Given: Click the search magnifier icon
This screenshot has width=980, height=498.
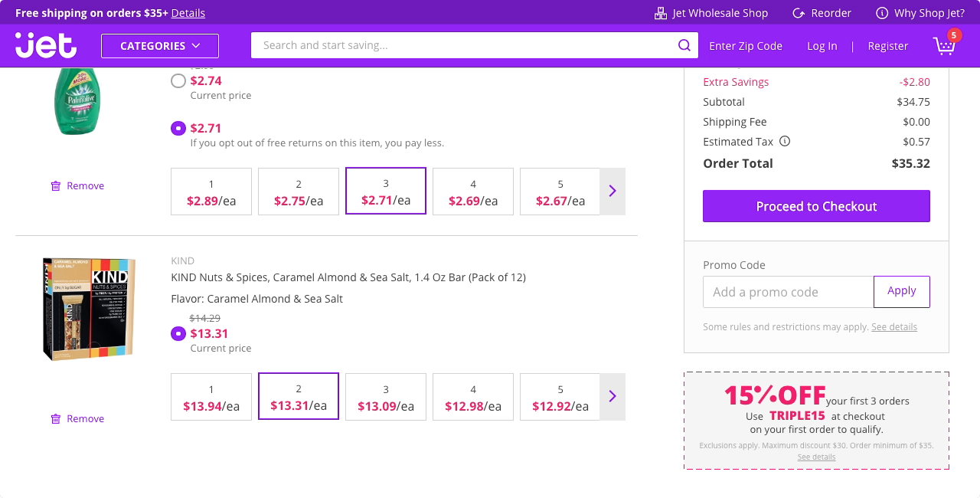Looking at the screenshot, I should [x=684, y=45].
